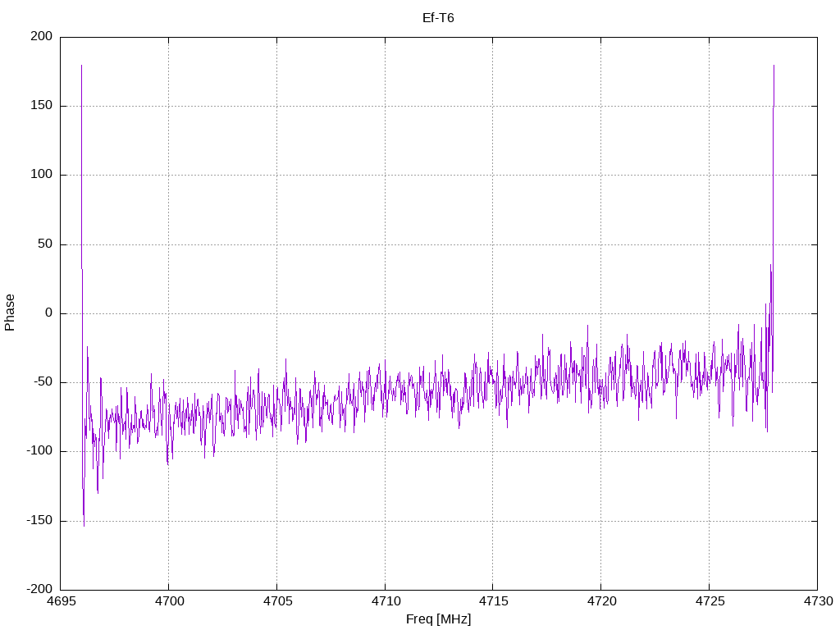Click the Freq [MHz] x-axis label
The width and height of the screenshot is (840, 630).
pyautogui.click(x=438, y=619)
